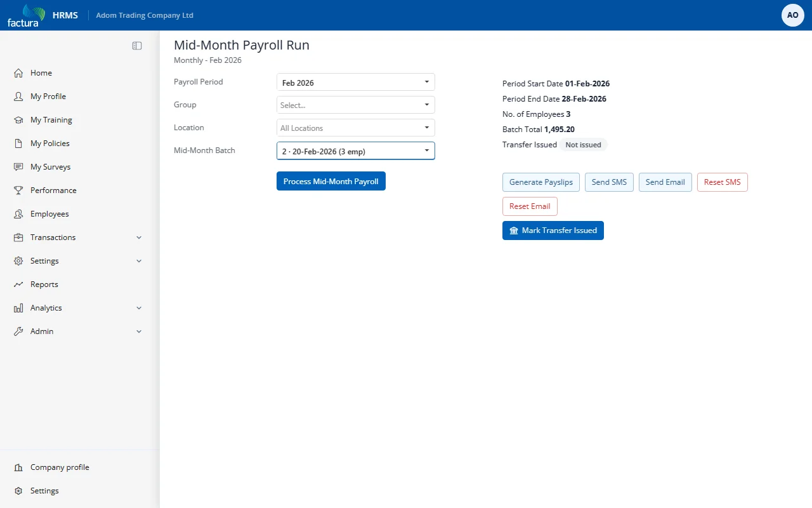This screenshot has height=508, width=812.
Task: Click the bottom Settings gear icon
Action: [18, 491]
